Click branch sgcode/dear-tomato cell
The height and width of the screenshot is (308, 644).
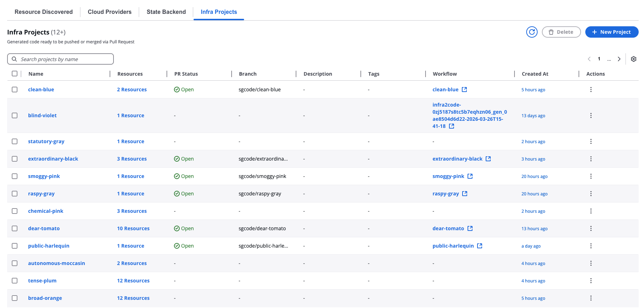(x=262, y=228)
